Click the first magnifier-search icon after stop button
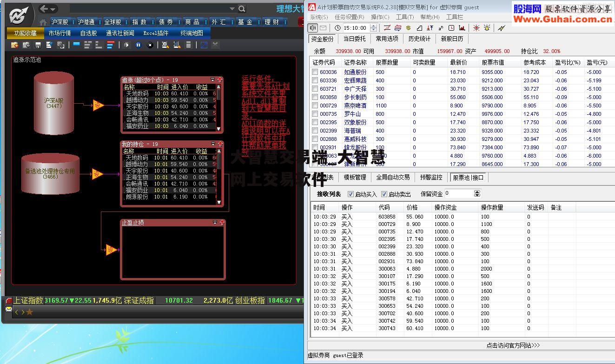The height and width of the screenshot is (364, 615). 165,45
